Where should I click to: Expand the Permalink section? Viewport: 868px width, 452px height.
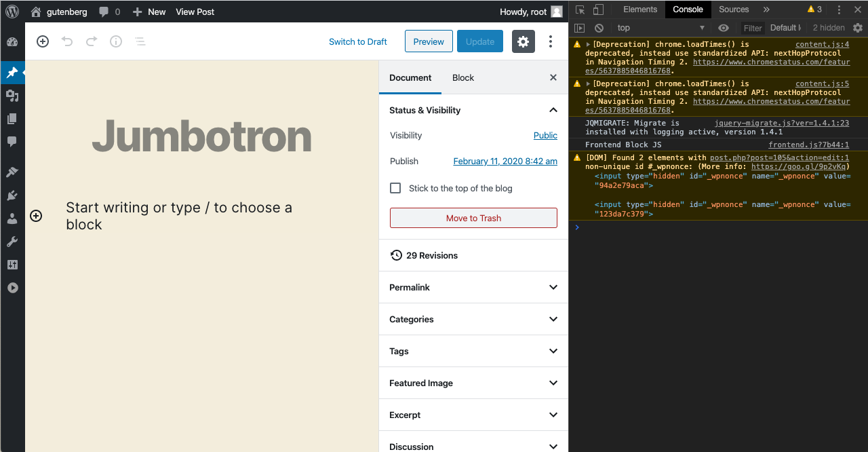[473, 287]
